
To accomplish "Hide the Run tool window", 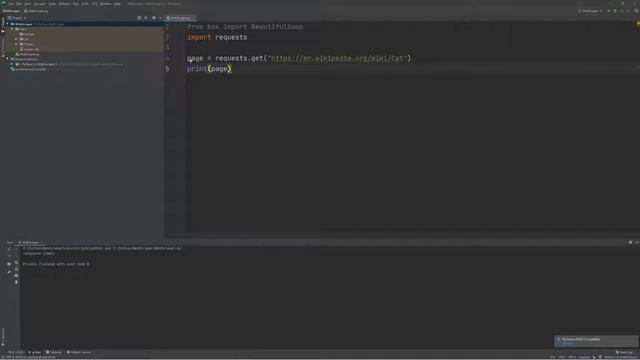I will tap(637, 242).
